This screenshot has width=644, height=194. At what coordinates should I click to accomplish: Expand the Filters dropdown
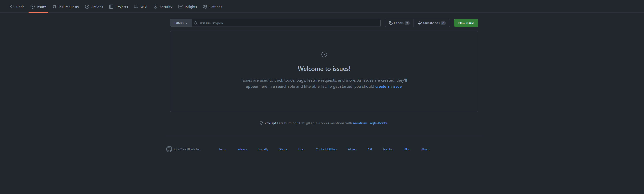point(181,23)
